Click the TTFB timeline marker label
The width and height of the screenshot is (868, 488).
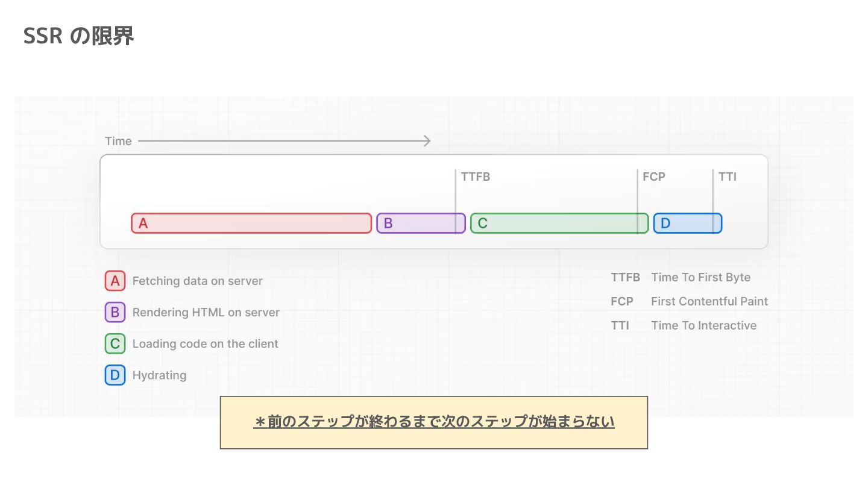click(476, 177)
